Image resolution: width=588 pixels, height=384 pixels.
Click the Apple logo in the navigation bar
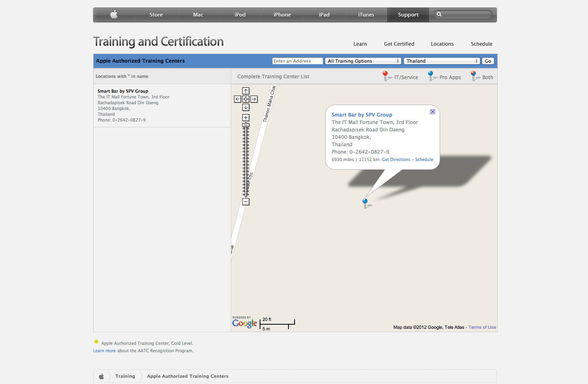click(114, 15)
